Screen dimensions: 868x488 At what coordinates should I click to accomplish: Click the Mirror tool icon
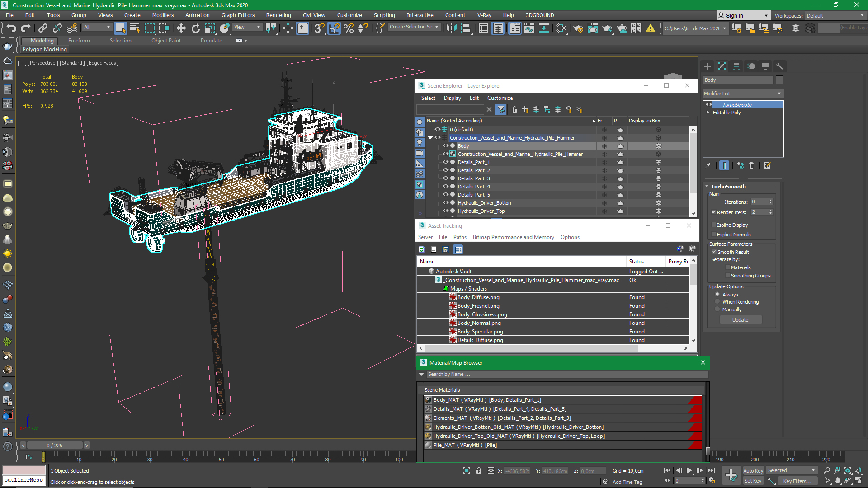click(451, 28)
